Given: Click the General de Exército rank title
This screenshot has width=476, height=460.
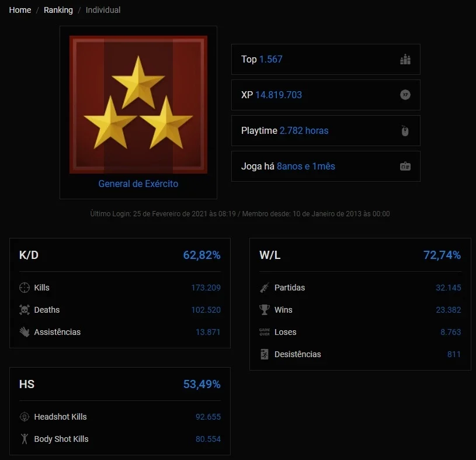Looking at the screenshot, I should click(x=138, y=184).
